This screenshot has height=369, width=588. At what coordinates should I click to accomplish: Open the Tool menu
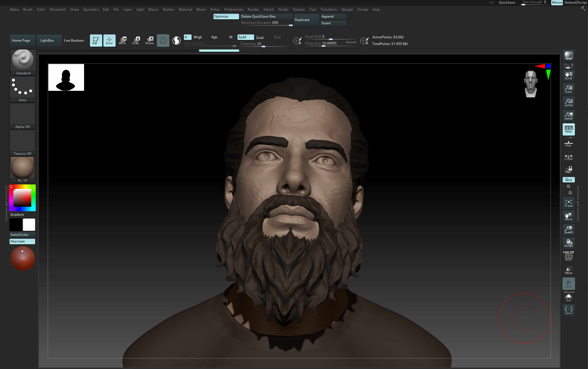click(x=312, y=9)
